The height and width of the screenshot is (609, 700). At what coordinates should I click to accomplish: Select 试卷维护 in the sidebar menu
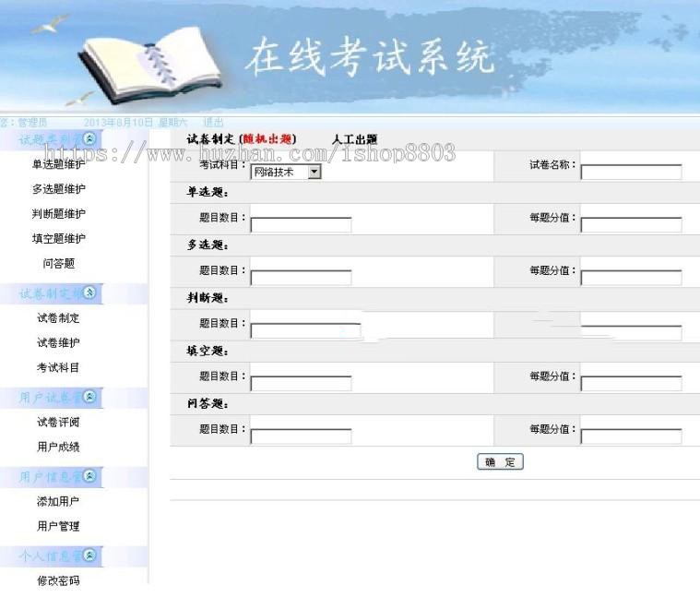(x=58, y=342)
